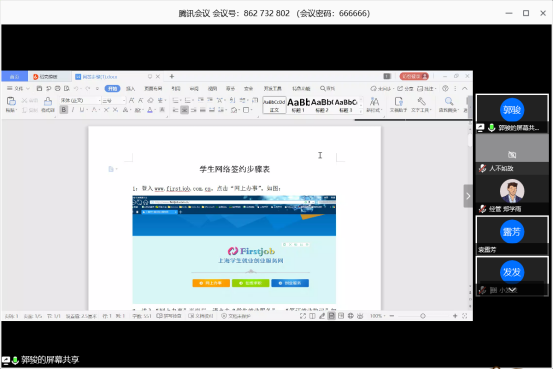Click the zoom slider handle in status bar
Image resolution: width=553 pixels, height=369 pixels.
tap(423, 316)
